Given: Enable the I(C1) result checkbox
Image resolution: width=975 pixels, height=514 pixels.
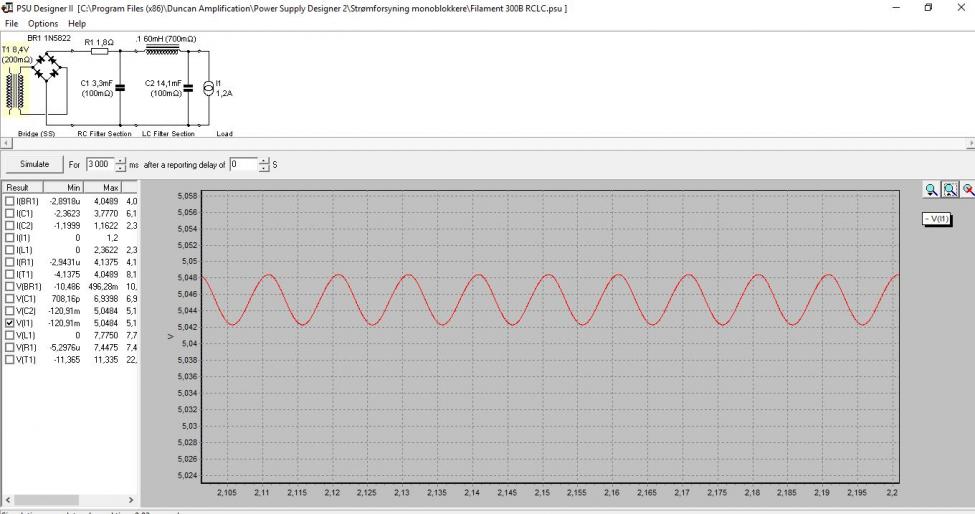Looking at the screenshot, I should coord(9,213).
